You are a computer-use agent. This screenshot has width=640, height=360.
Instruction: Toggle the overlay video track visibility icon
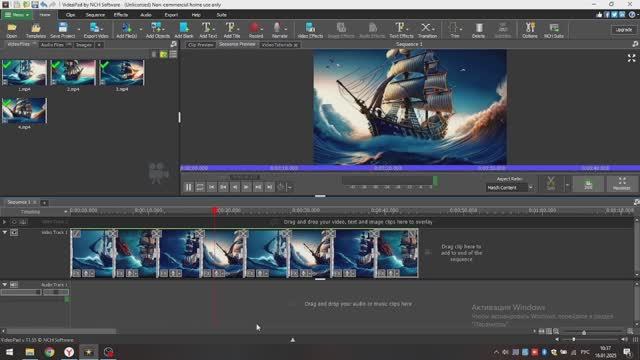pos(14,222)
